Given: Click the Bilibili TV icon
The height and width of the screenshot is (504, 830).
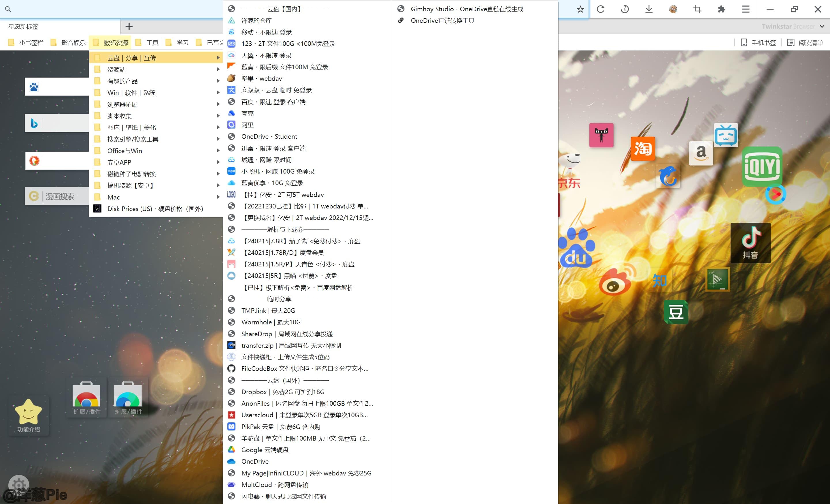Looking at the screenshot, I should click(x=726, y=136).
